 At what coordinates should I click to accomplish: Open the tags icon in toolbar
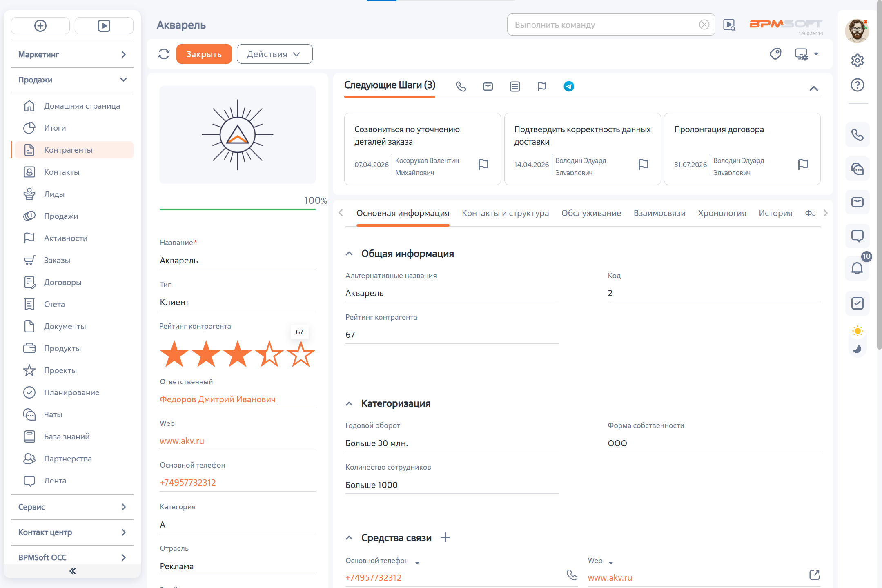[x=775, y=54]
